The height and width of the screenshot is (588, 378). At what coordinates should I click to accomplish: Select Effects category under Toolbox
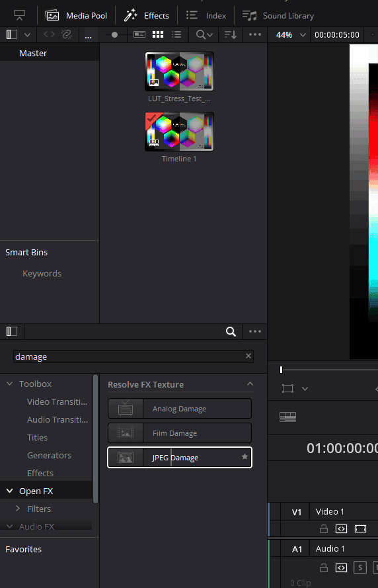tap(40, 474)
